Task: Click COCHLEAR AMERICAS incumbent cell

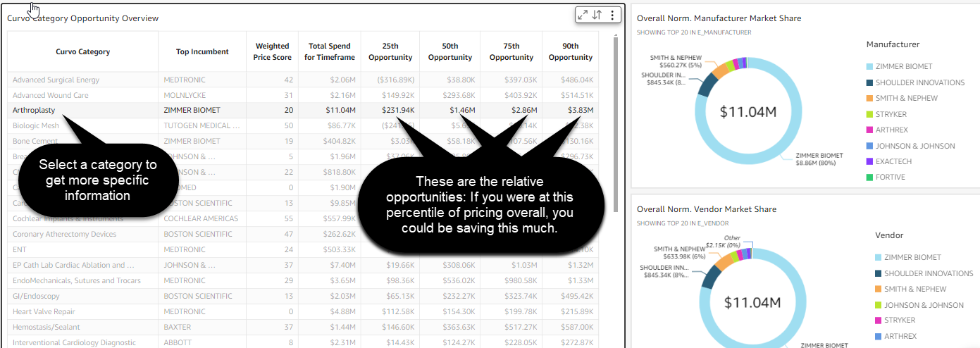Action: 201,218
